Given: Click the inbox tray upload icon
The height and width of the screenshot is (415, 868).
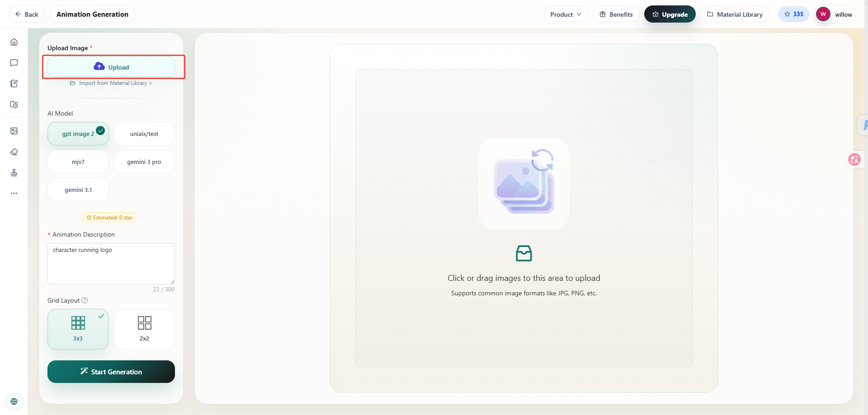Looking at the screenshot, I should tap(524, 253).
